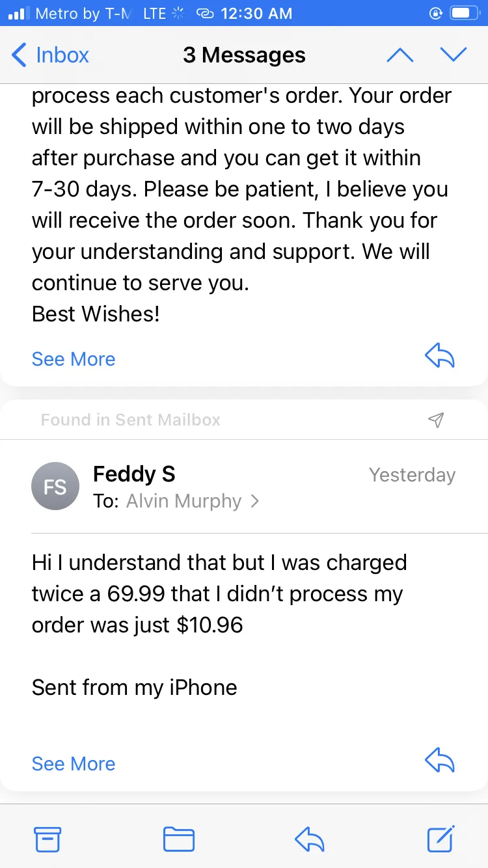This screenshot has width=488, height=868.
Task: Tap the 12:30 AM status bar clock
Action: 256,13
